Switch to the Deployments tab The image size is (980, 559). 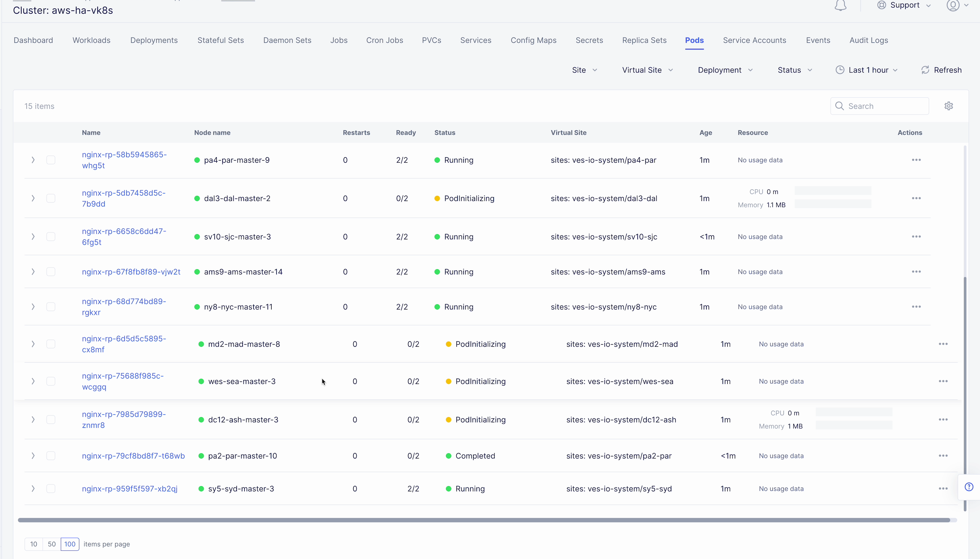pos(154,40)
